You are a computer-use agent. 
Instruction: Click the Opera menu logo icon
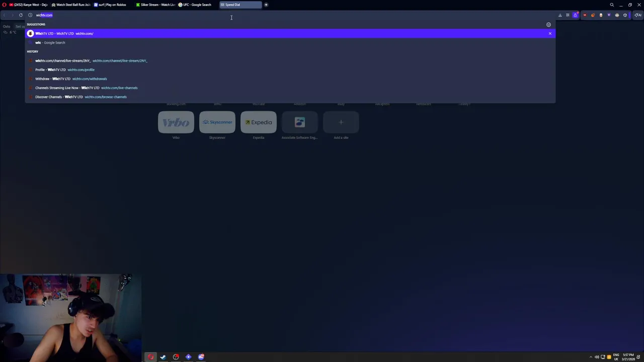(x=4, y=5)
